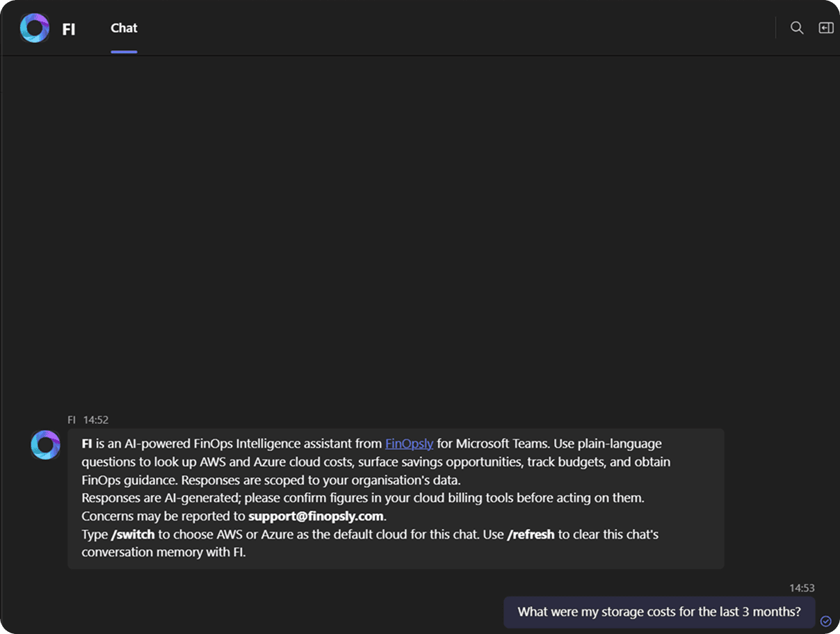Screen dimensions: 840x634
Task: Click the FI app logo in header
Action: 35,29
